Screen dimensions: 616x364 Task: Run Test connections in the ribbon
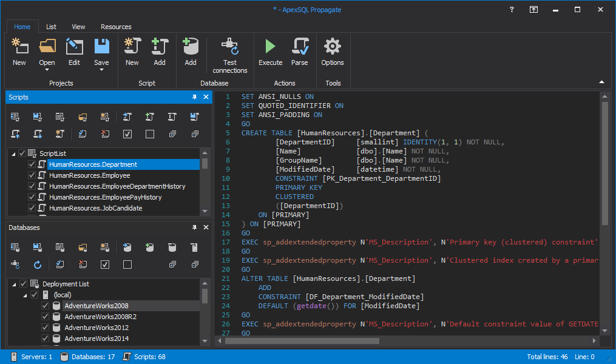(x=230, y=56)
